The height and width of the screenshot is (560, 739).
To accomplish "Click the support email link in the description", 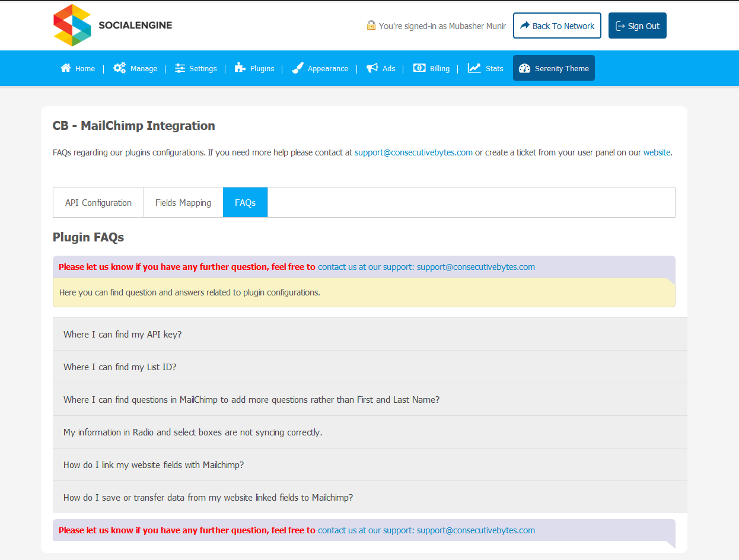I will pyautogui.click(x=413, y=152).
